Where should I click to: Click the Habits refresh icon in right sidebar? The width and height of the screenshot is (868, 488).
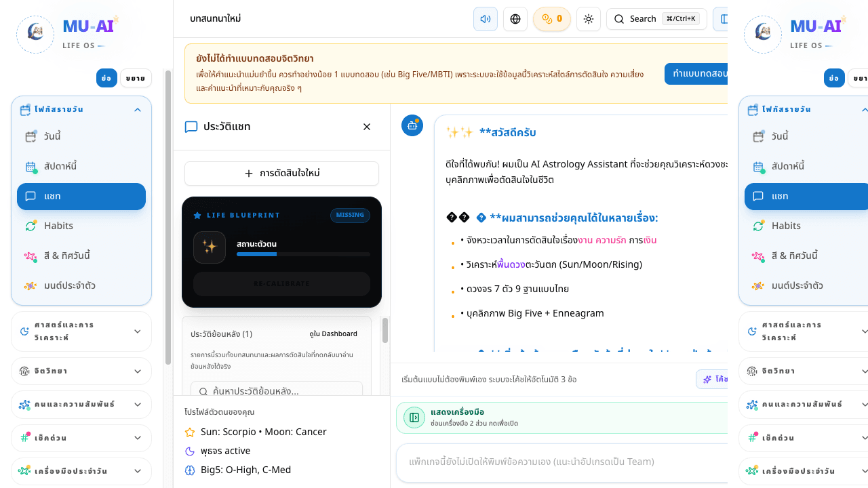click(x=759, y=226)
